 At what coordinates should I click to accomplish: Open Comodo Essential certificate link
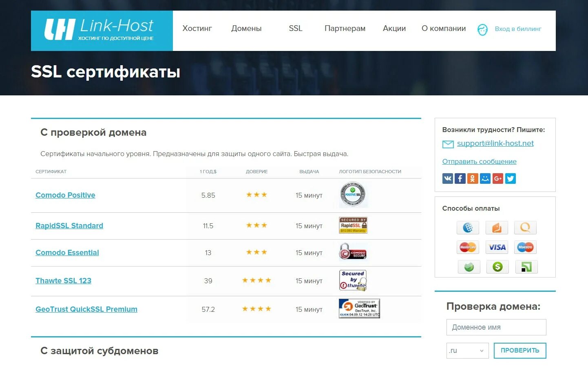(x=67, y=253)
